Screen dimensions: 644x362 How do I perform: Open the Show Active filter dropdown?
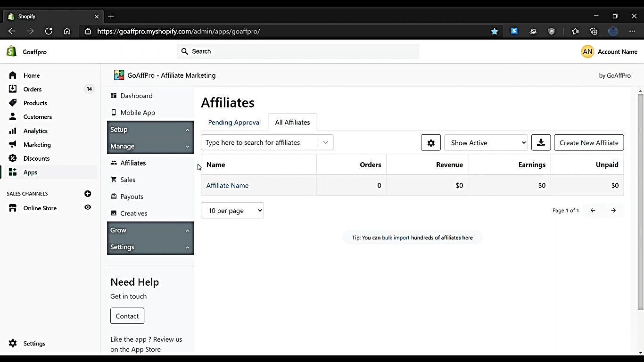click(486, 143)
